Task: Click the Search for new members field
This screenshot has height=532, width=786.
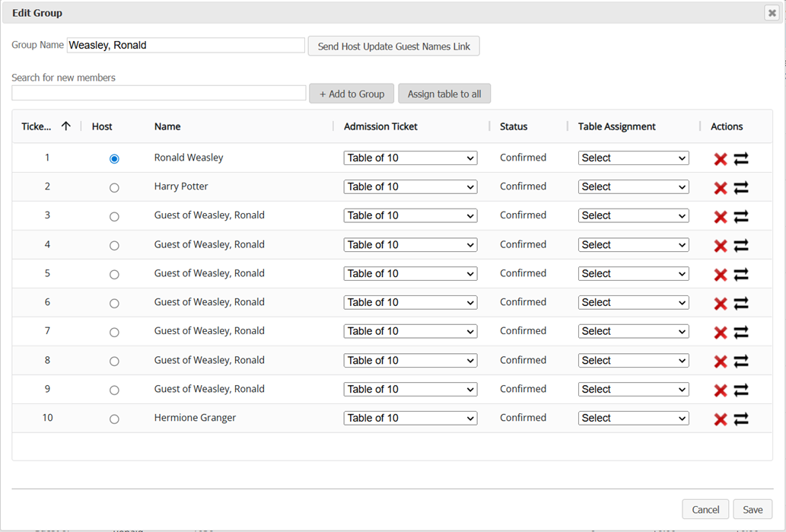Action: [159, 93]
